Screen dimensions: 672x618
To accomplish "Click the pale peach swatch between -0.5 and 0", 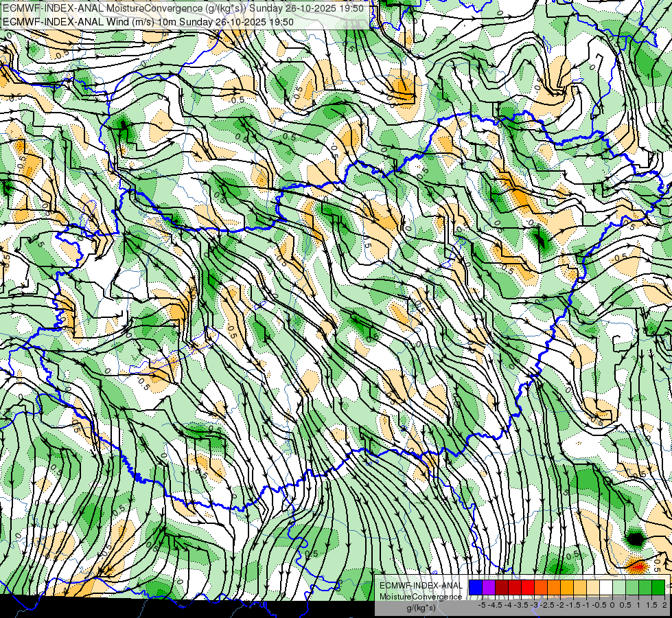I will [x=593, y=588].
